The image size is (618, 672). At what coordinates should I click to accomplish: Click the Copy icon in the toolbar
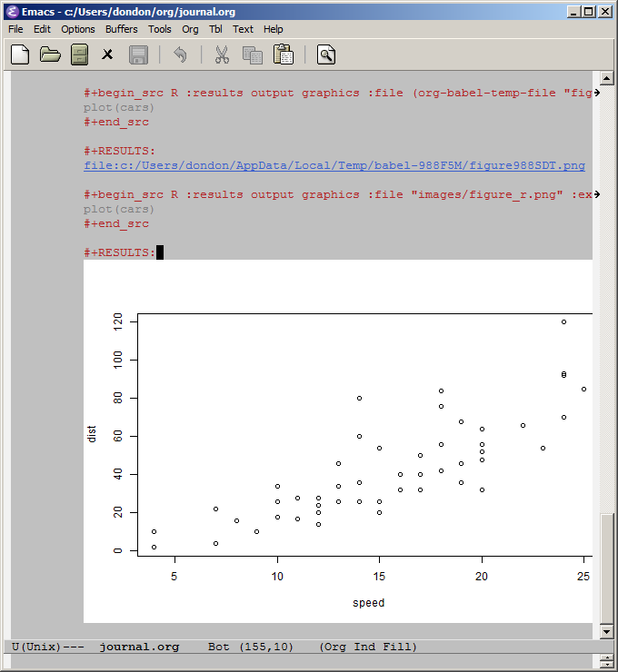point(252,54)
